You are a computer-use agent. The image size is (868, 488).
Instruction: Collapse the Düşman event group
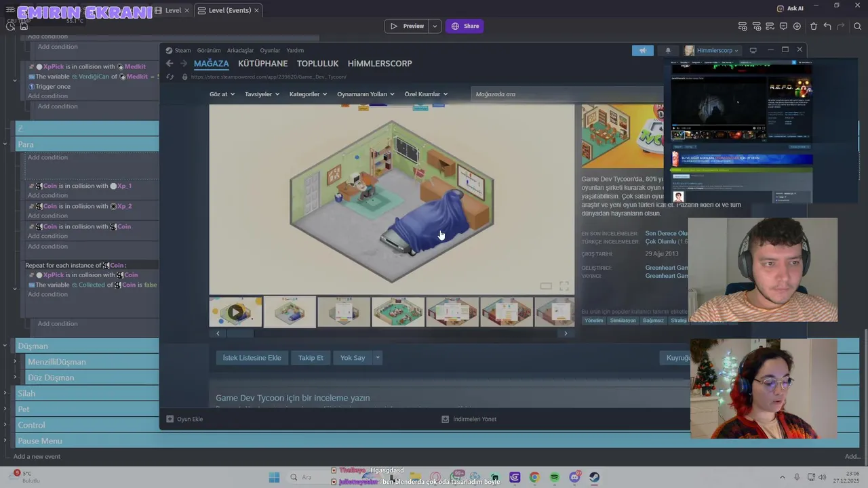(x=5, y=346)
